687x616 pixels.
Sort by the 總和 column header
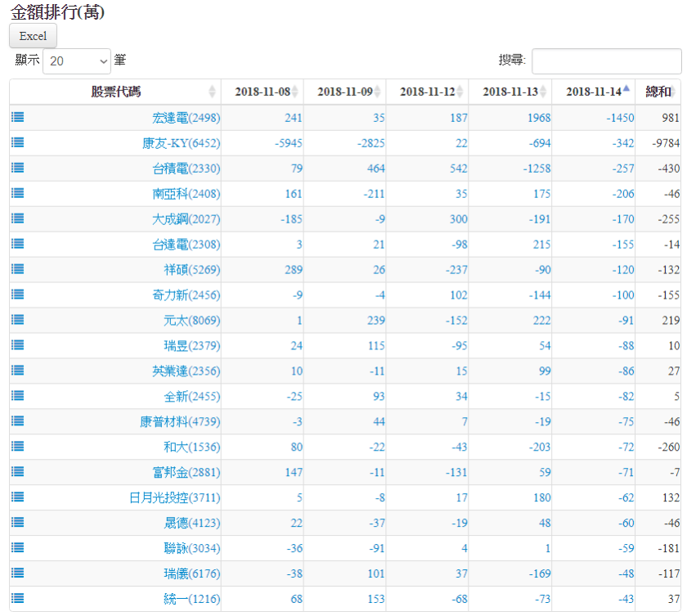point(658,92)
